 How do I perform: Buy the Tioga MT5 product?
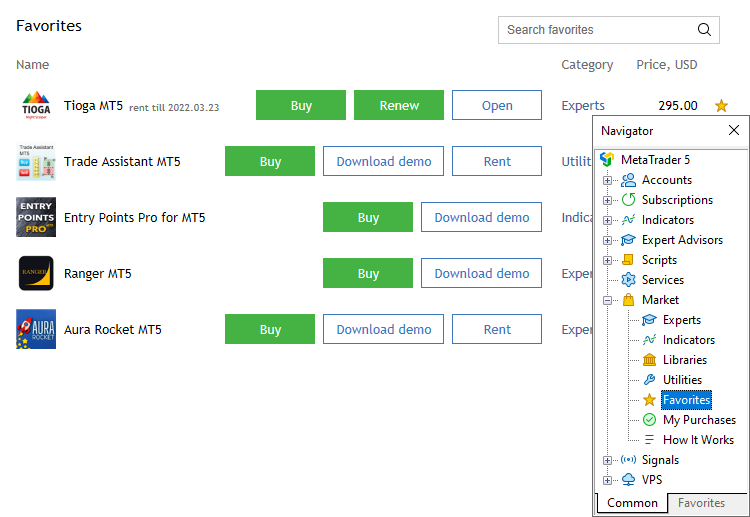click(301, 105)
